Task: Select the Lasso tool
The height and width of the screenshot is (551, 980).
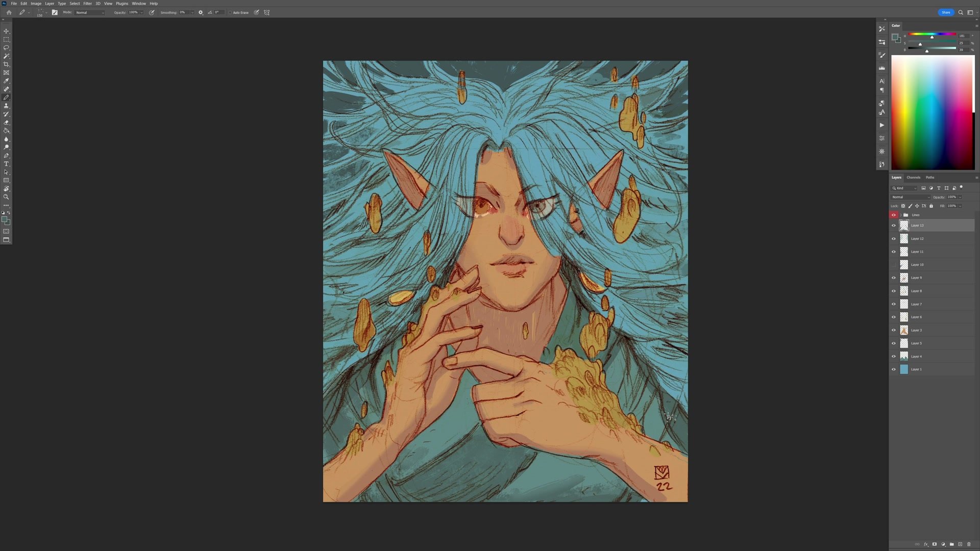Action: coord(6,47)
